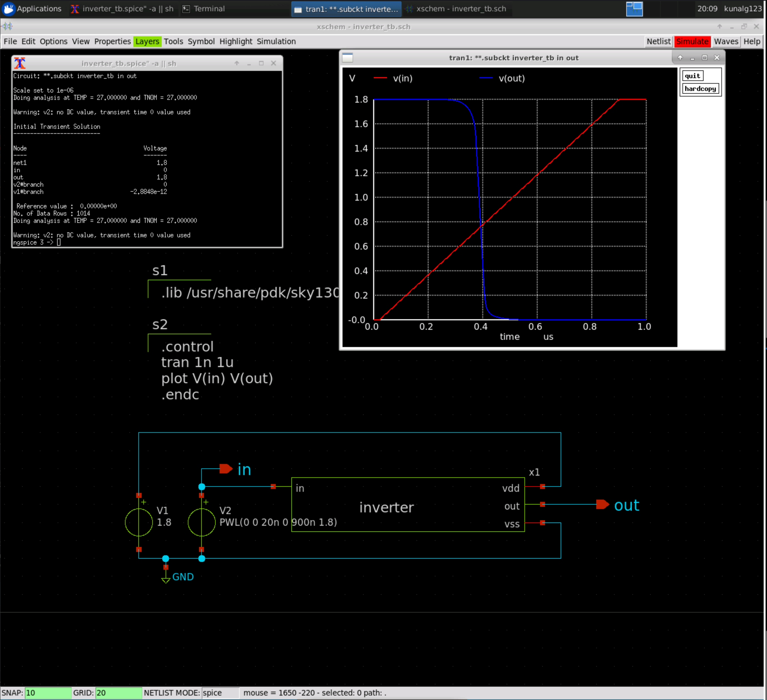Screen dimensions: 767x700
Task: Click the plot window menu icon in title bar
Action: (348, 58)
